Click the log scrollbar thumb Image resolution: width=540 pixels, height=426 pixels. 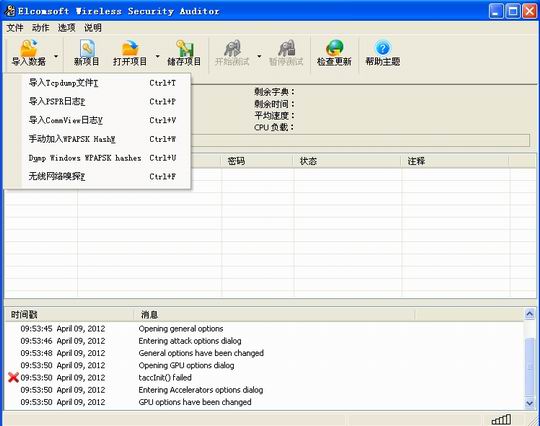(529, 366)
